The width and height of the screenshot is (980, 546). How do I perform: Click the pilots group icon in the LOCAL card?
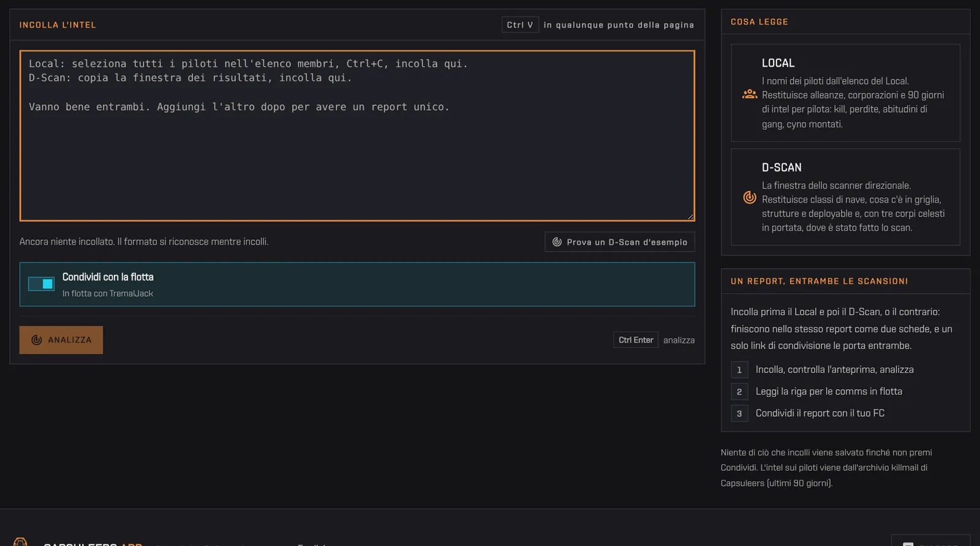[x=750, y=94]
